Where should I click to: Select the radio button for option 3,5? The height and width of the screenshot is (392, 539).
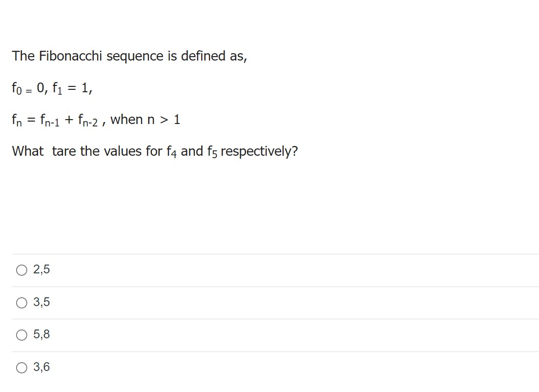(x=21, y=303)
